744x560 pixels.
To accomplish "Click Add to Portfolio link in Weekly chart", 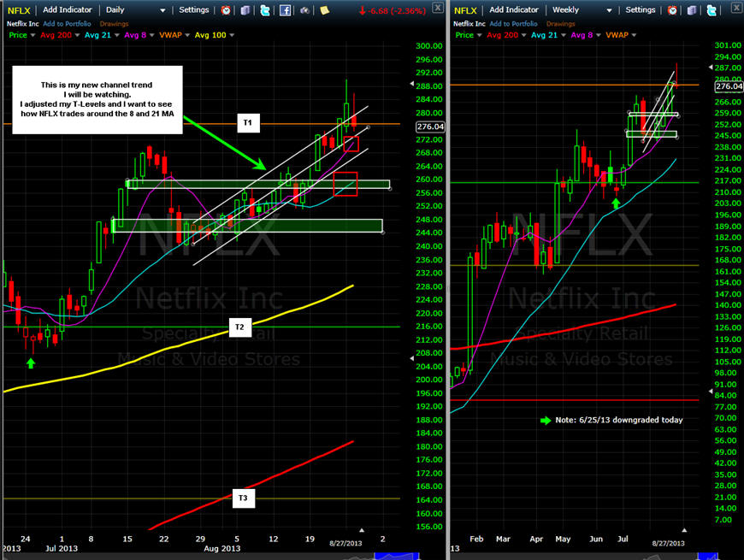I will 513,24.
